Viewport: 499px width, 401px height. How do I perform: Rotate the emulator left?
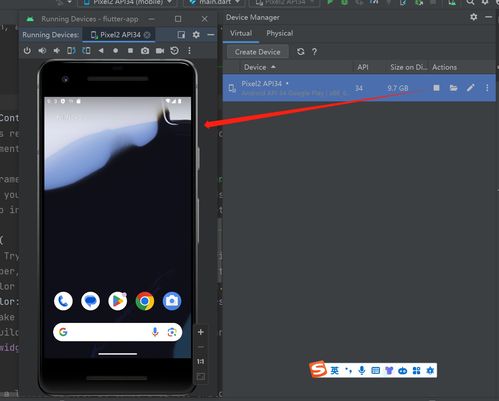coord(71,51)
